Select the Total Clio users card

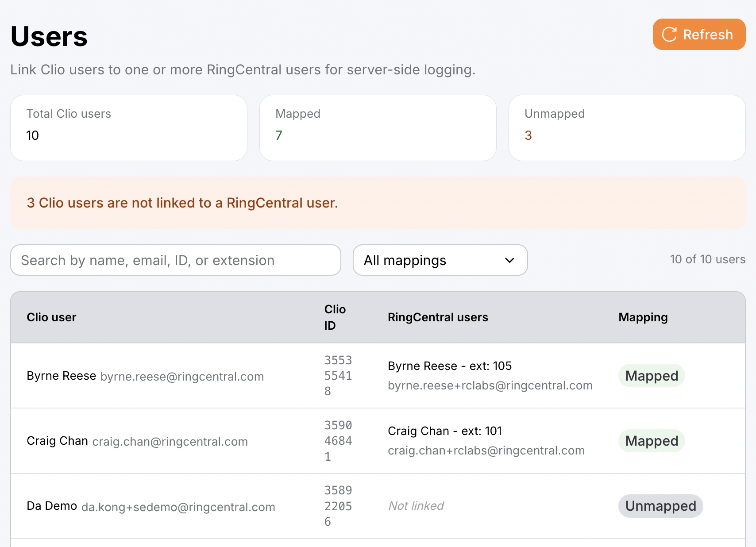(x=129, y=128)
